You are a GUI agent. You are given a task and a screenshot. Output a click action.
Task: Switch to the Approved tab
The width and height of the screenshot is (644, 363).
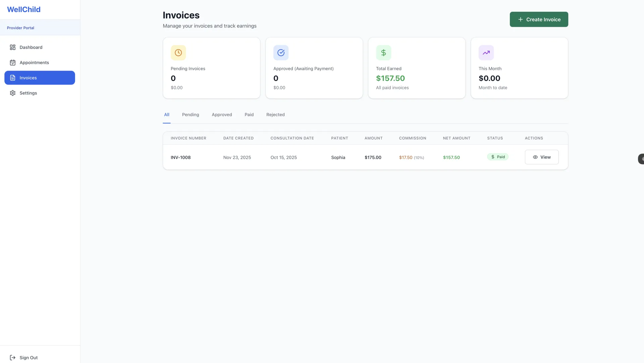pos(222,115)
